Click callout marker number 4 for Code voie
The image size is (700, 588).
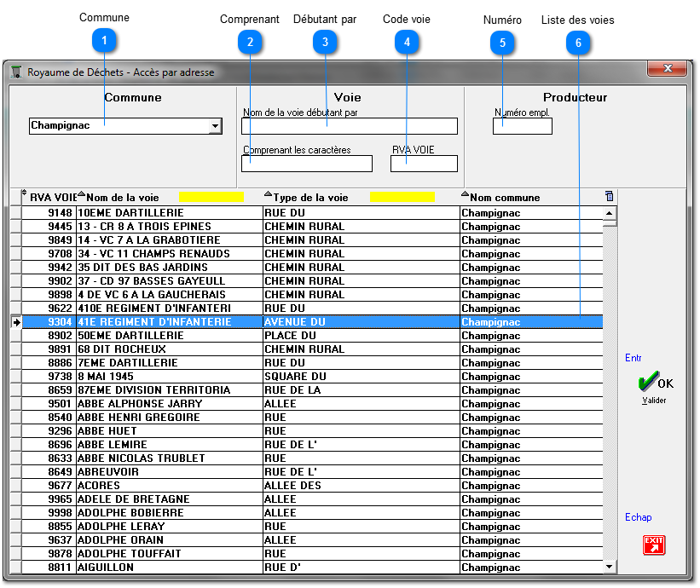tap(407, 42)
